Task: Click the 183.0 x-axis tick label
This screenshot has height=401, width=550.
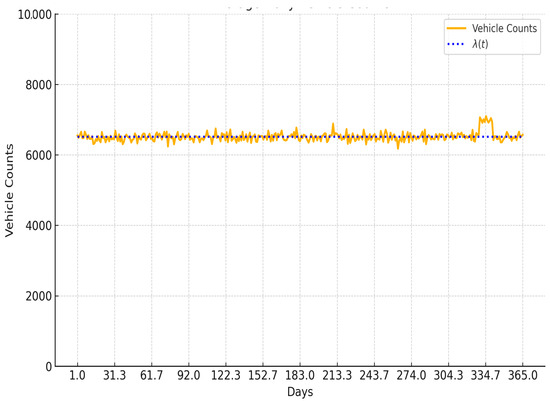Action: click(x=300, y=376)
